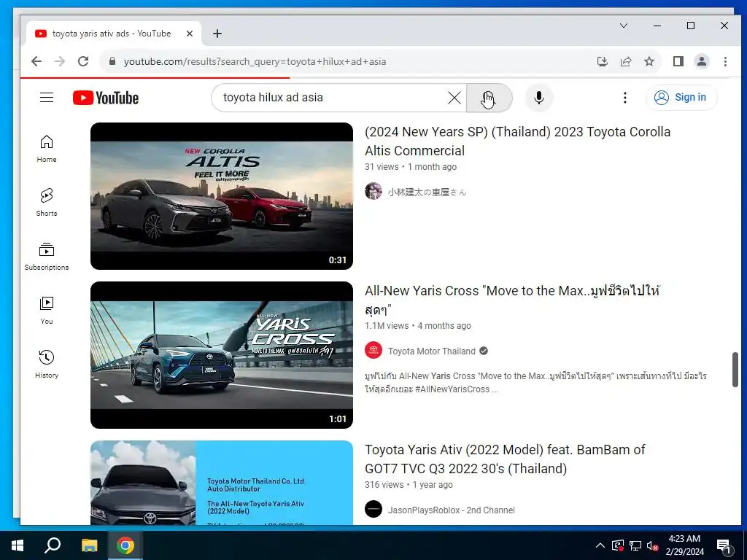
Task: Reload the page
Action: [83, 61]
